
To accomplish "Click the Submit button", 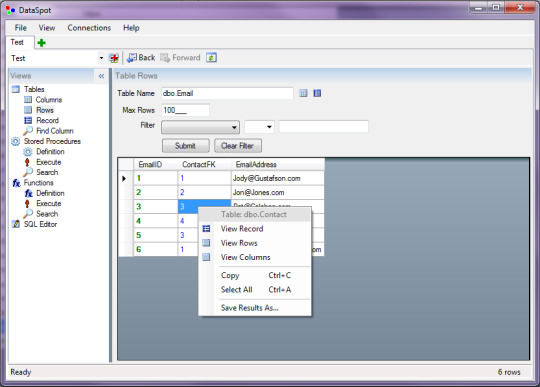I will 186,146.
